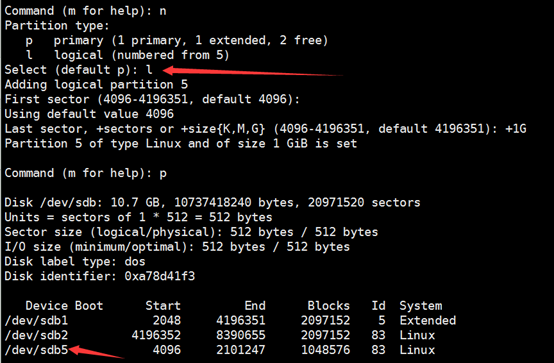The image size is (554, 363).
Task: Click the 'First sector (4096-4196351, default 4096)' line
Action: (152, 100)
